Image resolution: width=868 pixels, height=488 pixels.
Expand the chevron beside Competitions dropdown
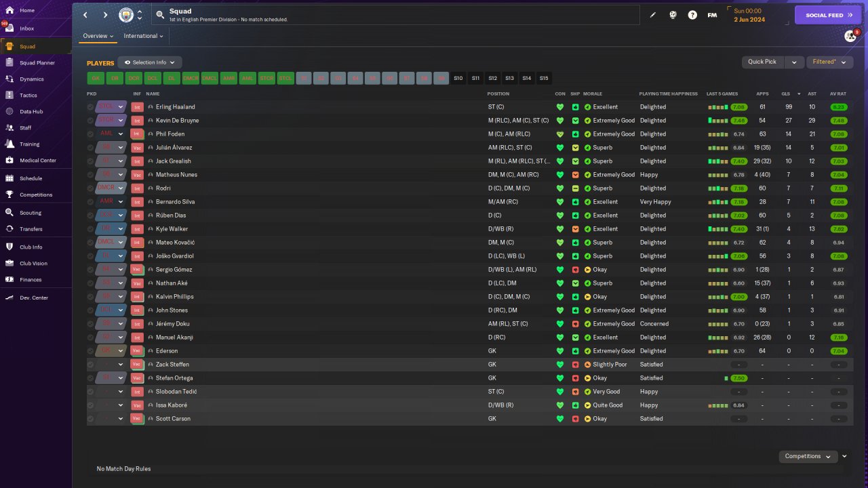tap(844, 456)
